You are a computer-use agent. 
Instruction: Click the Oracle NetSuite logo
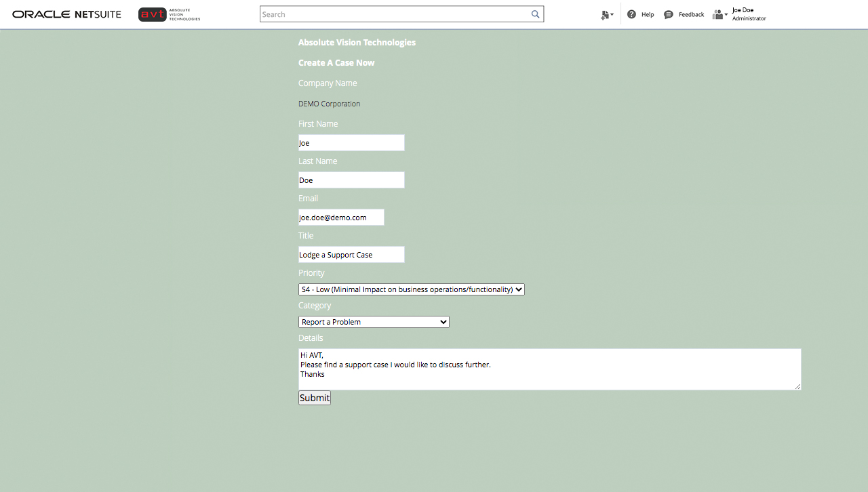(66, 14)
